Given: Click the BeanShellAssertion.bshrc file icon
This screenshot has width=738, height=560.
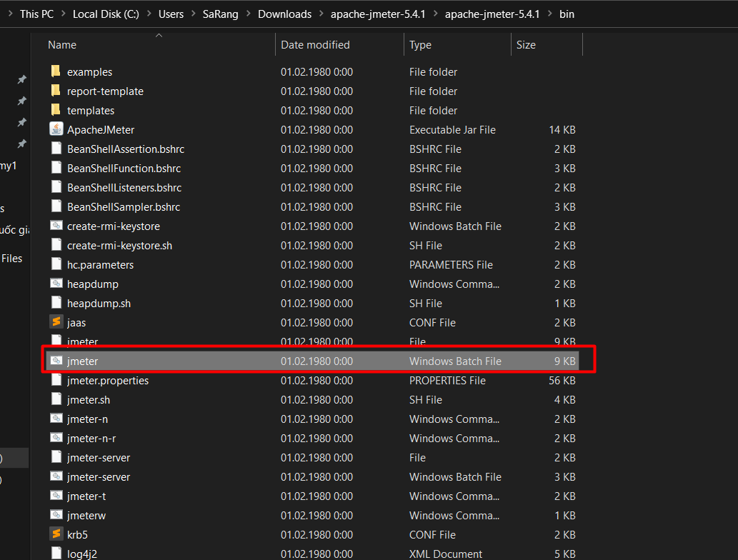Looking at the screenshot, I should click(x=56, y=149).
